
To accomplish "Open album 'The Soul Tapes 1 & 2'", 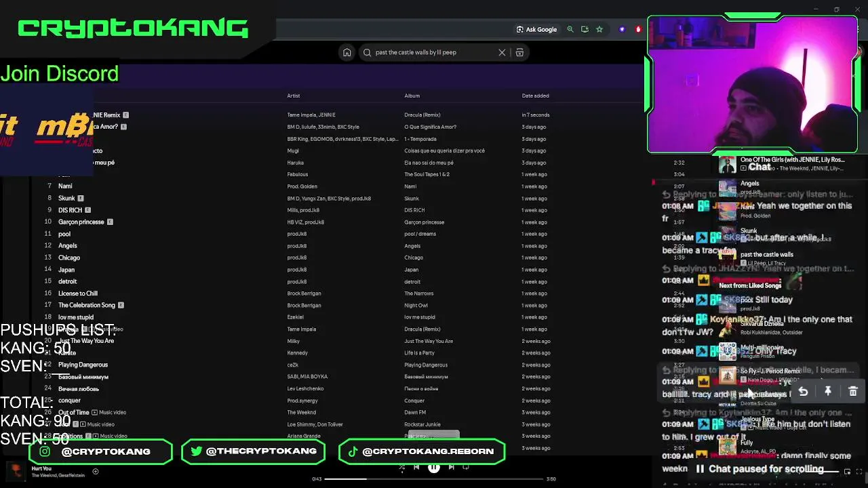I will coord(427,174).
